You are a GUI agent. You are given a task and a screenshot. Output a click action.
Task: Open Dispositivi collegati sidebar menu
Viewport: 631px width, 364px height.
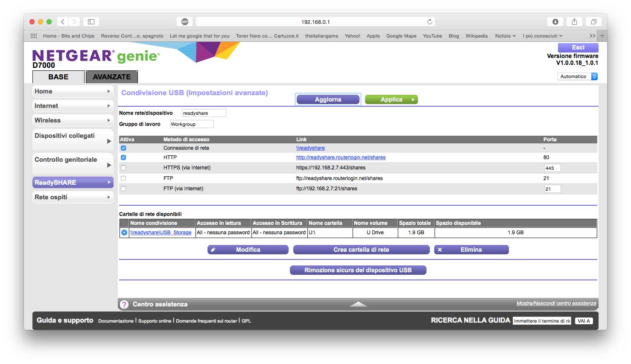[x=73, y=140]
